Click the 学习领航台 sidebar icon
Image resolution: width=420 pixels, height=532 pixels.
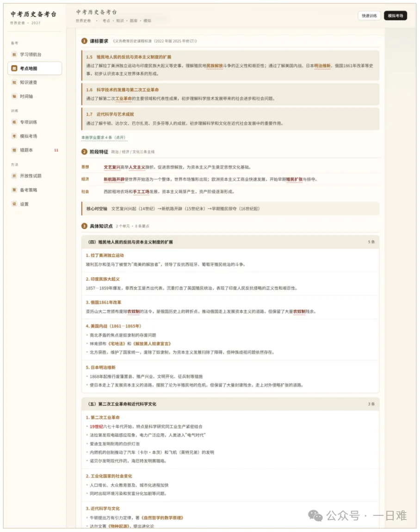click(x=14, y=54)
